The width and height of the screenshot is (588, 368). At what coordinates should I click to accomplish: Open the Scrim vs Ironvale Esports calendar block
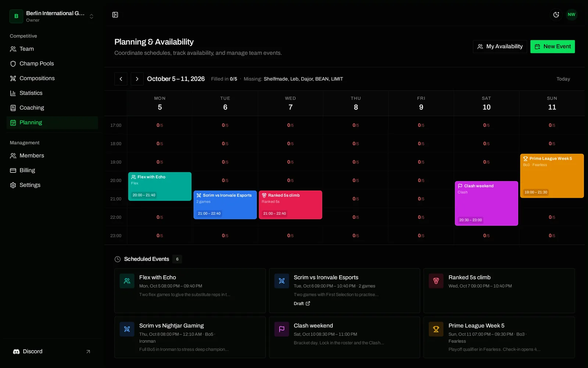[x=225, y=205]
